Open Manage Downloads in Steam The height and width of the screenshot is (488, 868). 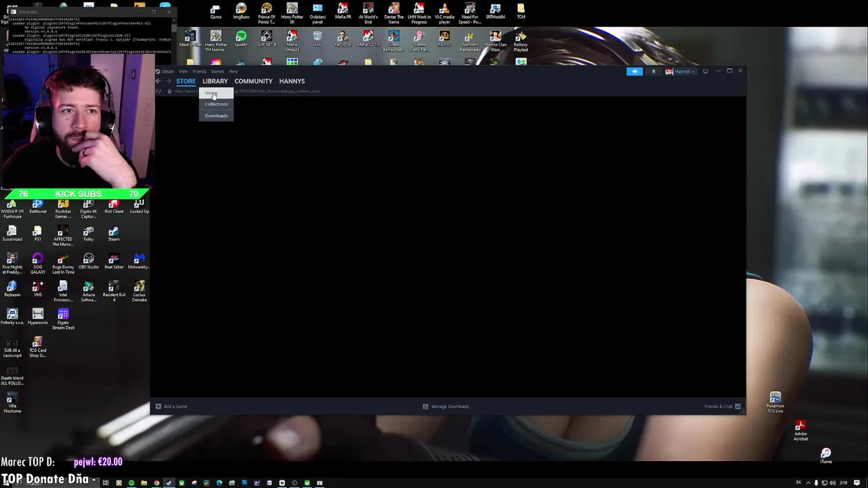pos(446,407)
